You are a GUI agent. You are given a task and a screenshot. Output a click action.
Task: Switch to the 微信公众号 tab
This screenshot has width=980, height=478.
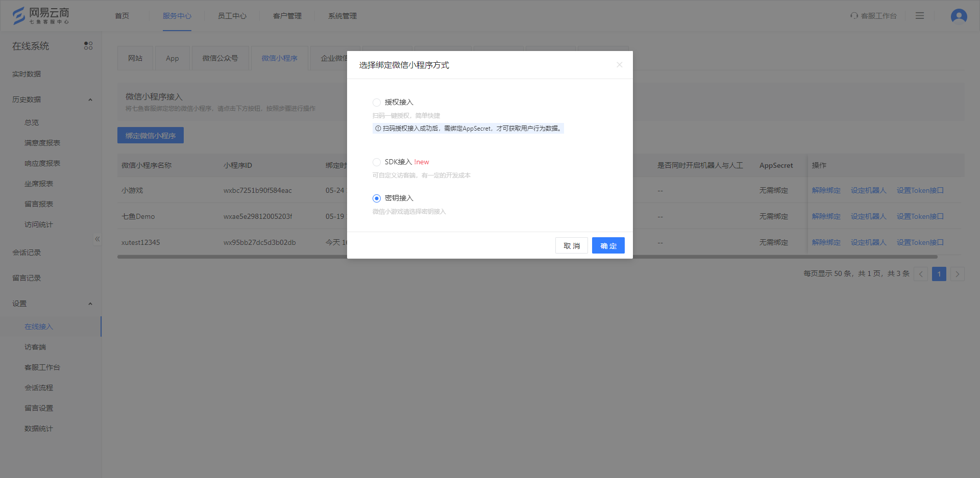click(220, 58)
